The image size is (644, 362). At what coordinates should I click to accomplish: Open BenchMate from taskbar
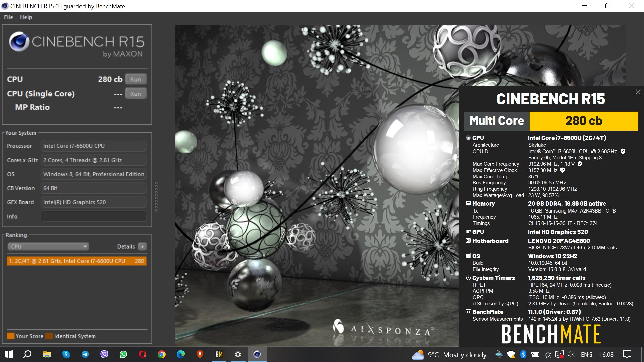click(x=219, y=354)
